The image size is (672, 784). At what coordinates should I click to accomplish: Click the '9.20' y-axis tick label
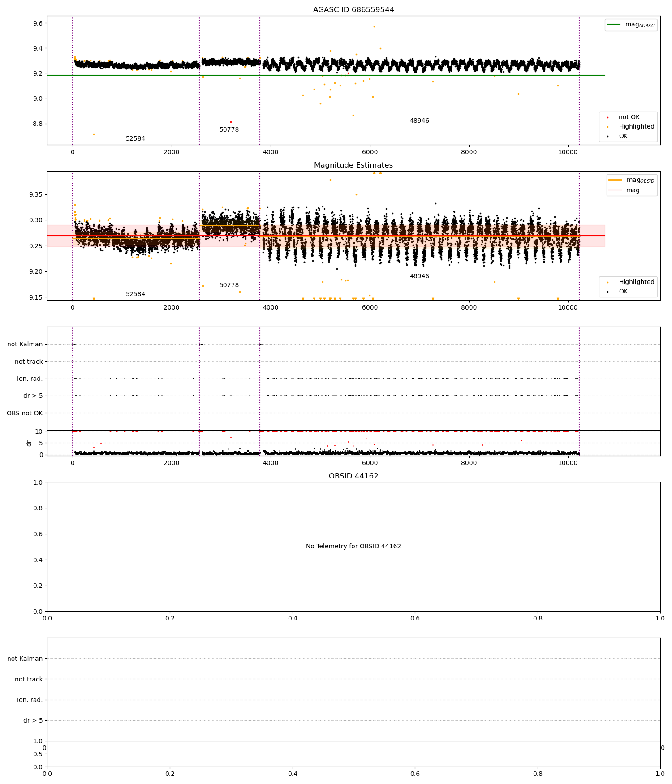click(x=35, y=271)
